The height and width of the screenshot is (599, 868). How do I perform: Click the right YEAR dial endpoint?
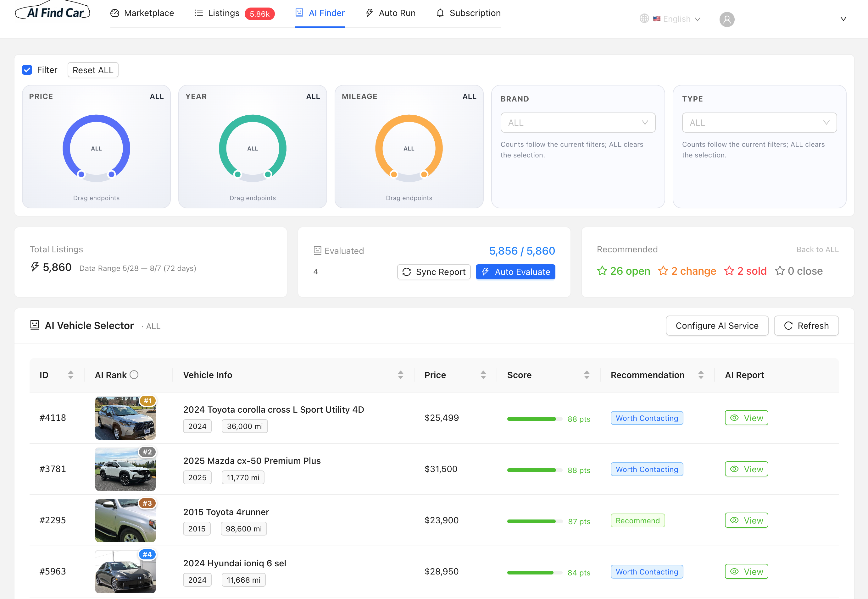coord(268,174)
